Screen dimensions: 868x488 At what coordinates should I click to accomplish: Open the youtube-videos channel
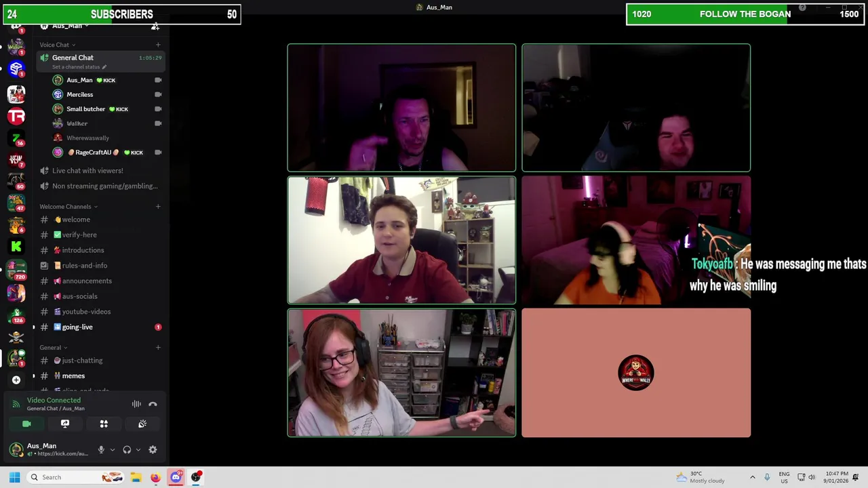tap(100, 312)
